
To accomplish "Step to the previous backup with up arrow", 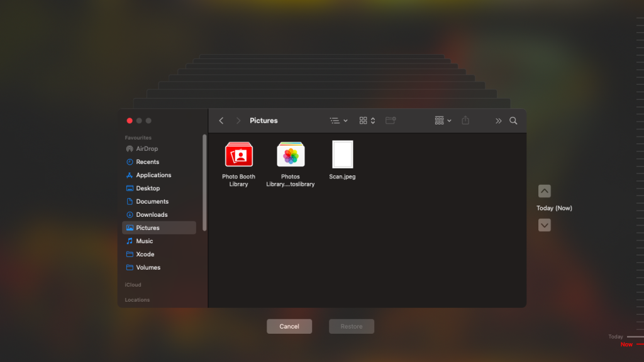I will (545, 191).
